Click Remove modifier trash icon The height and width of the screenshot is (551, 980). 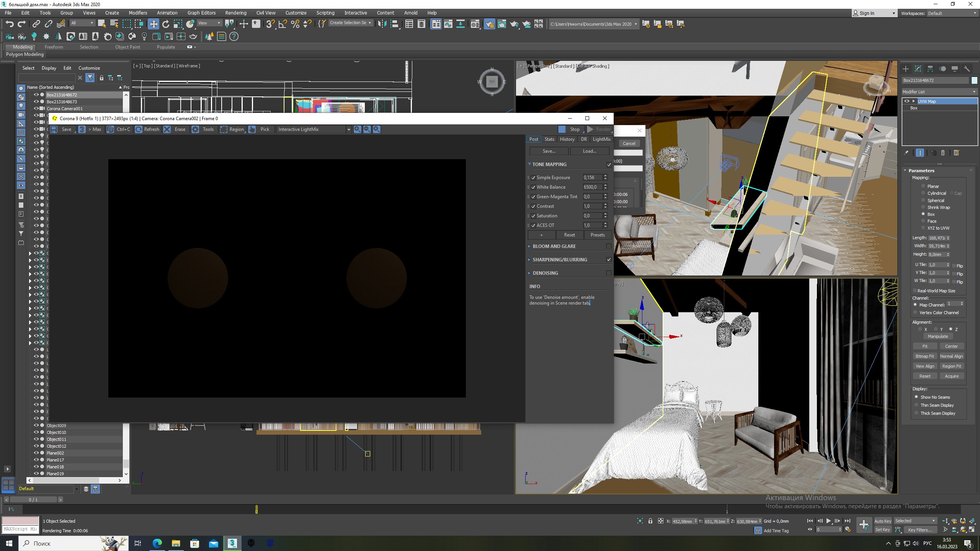coord(943,153)
